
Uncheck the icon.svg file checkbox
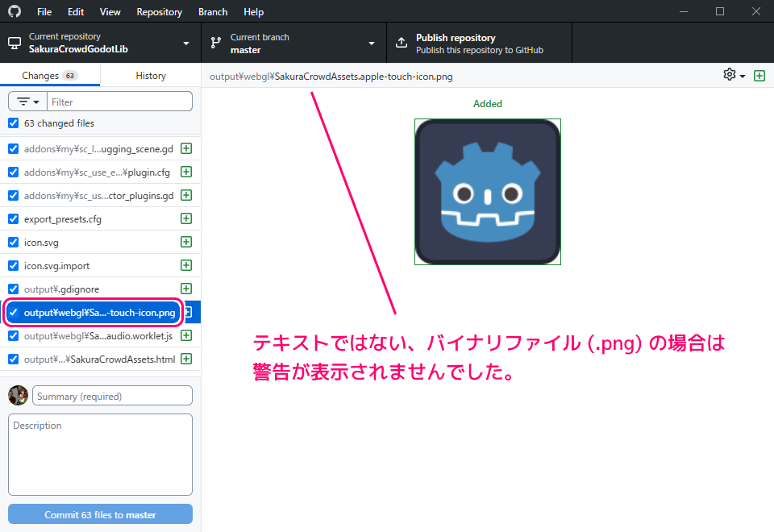tap(13, 242)
